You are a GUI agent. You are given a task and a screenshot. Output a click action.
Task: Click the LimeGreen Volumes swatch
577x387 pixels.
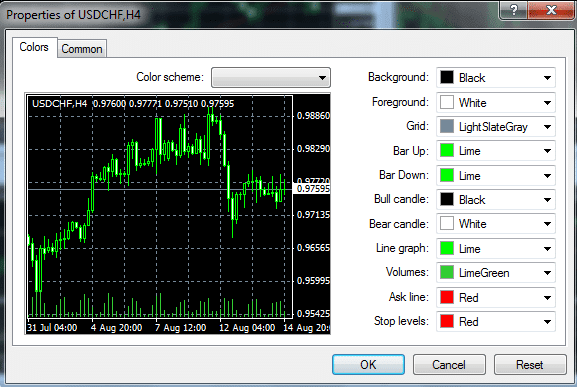click(447, 273)
